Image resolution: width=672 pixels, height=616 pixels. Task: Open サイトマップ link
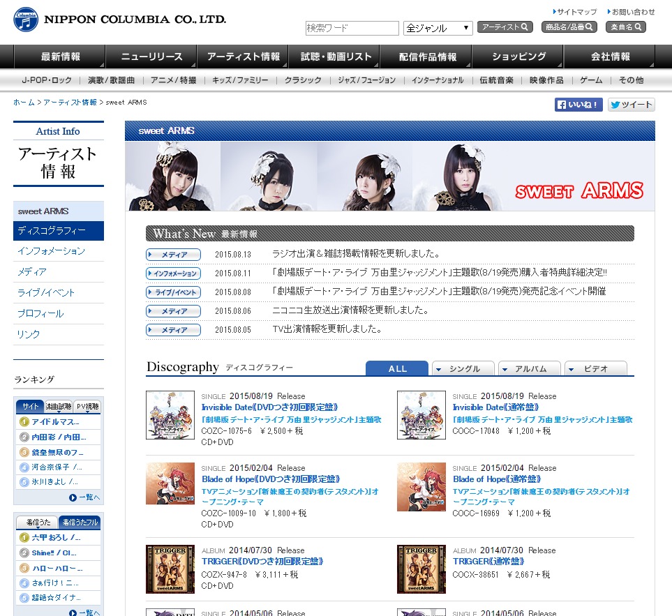(575, 12)
